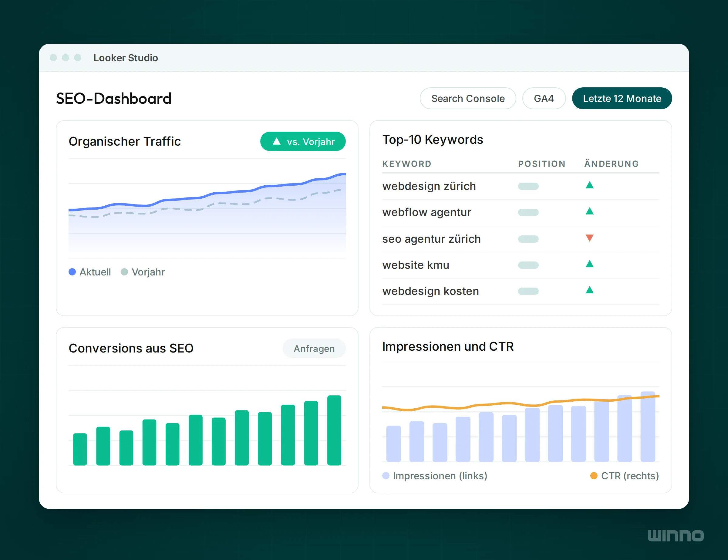This screenshot has width=728, height=560.
Task: Click the position pill for seo agentur zürich
Action: 528,239
